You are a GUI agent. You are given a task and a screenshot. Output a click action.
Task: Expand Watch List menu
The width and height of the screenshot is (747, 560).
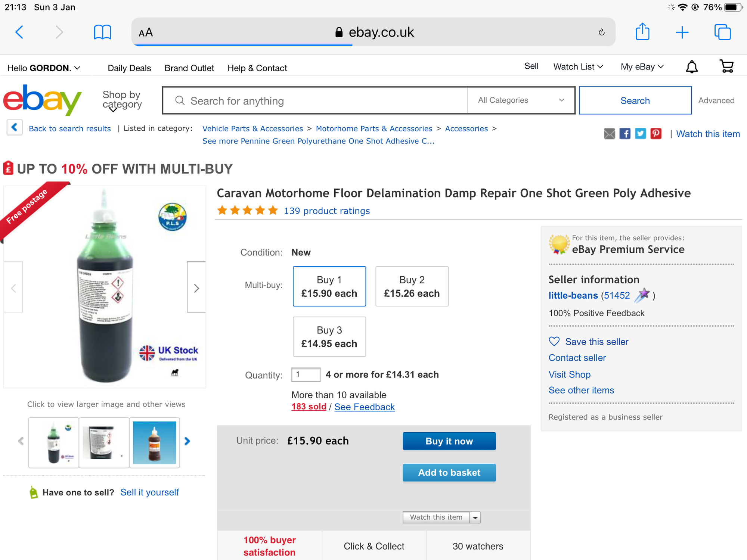coord(578,67)
